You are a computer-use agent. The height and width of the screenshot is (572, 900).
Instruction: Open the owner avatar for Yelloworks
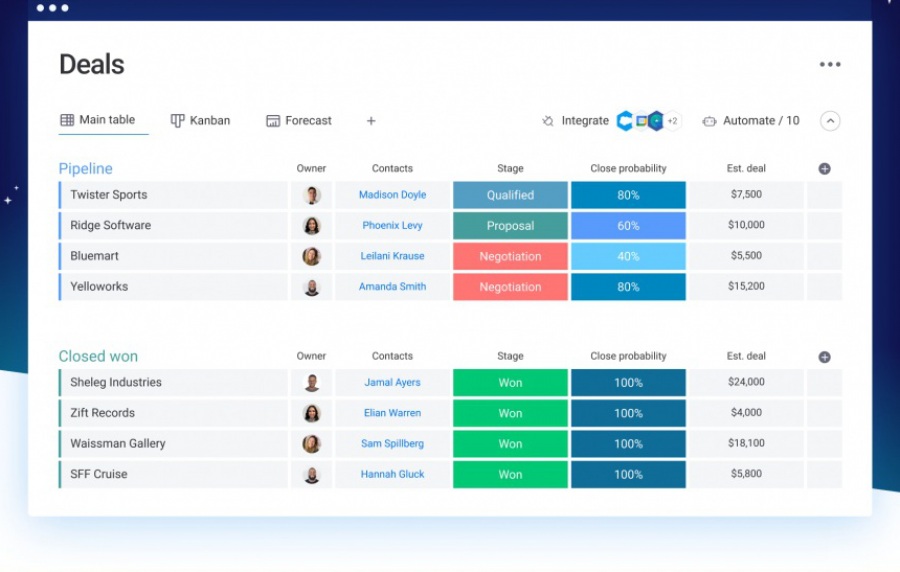click(312, 287)
